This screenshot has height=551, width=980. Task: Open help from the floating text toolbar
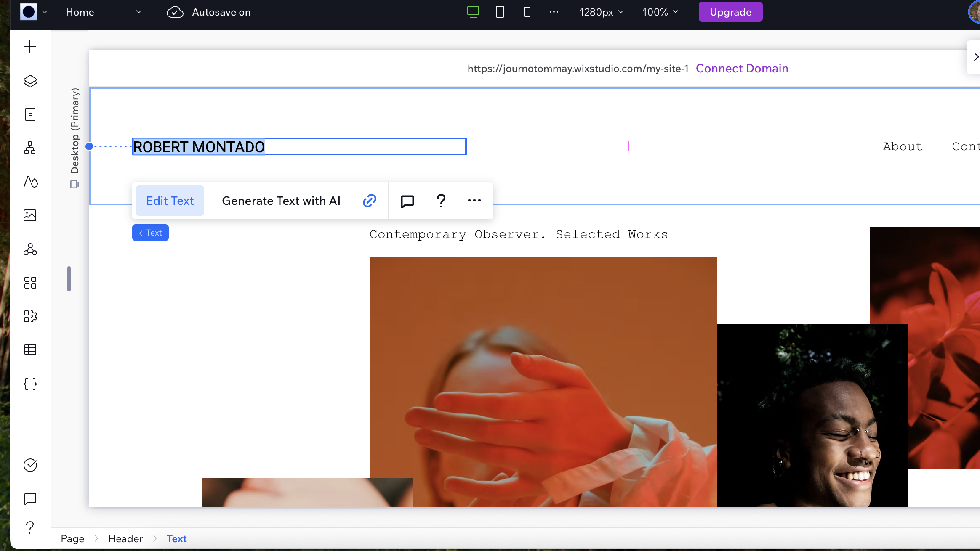pyautogui.click(x=441, y=201)
